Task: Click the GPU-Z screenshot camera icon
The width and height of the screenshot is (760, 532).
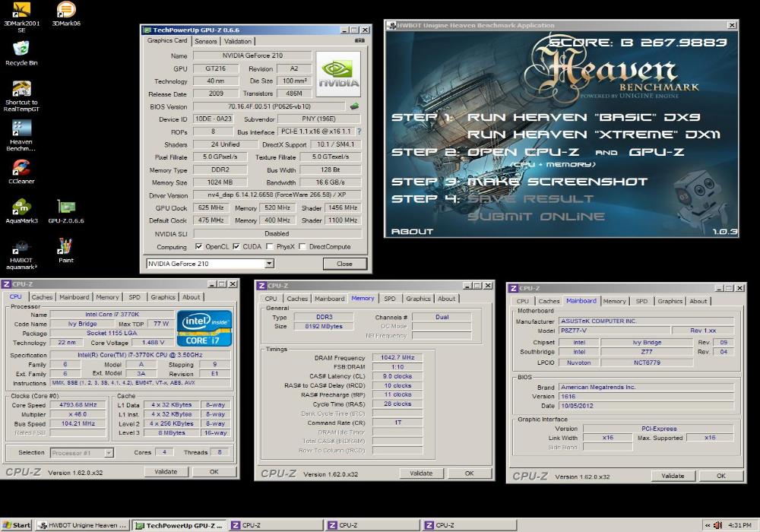Action: tap(359, 41)
